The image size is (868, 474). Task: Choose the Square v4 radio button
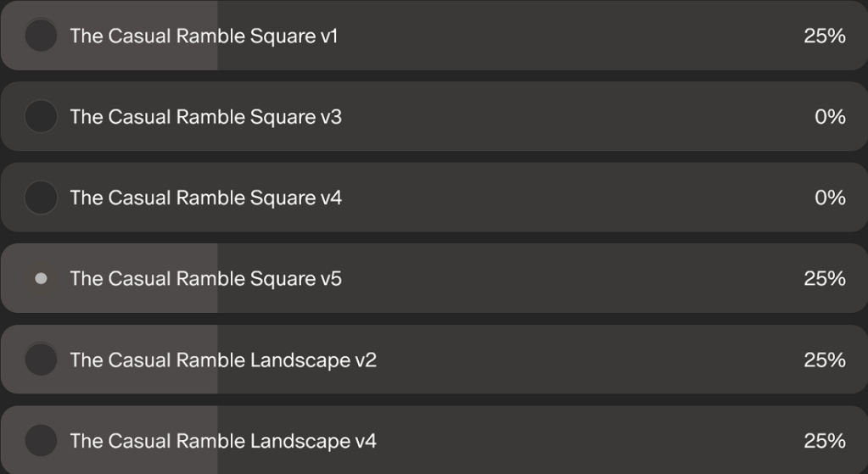41,198
